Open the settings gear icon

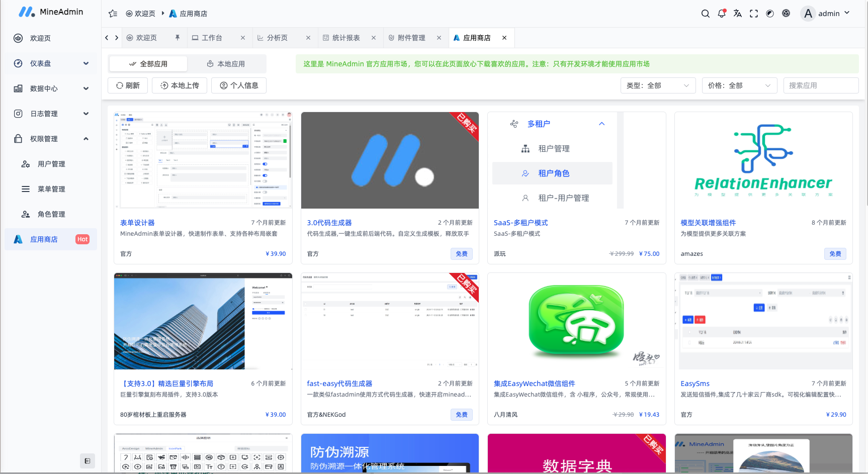[x=786, y=13]
